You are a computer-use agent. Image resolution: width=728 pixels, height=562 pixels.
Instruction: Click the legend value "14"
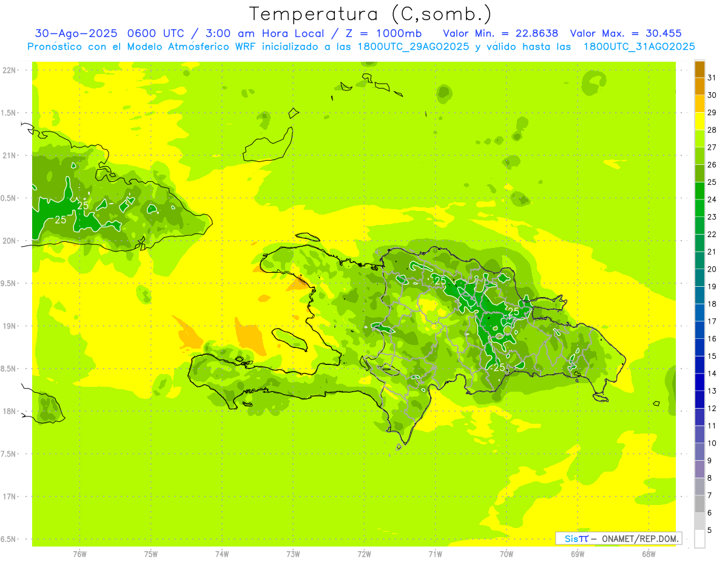712,373
